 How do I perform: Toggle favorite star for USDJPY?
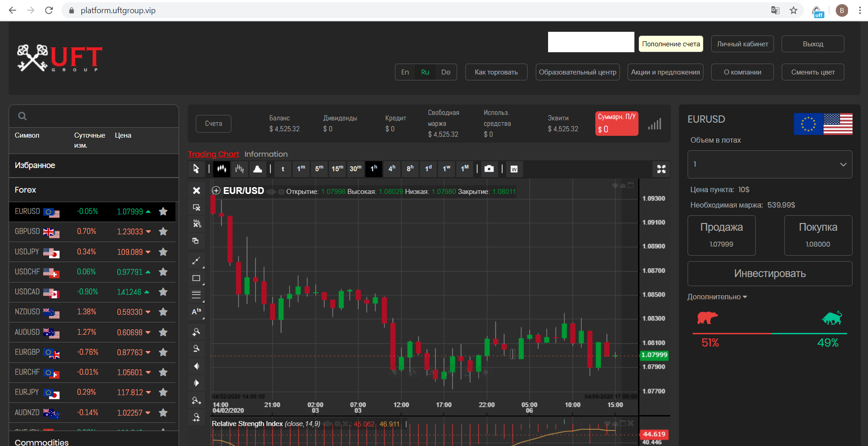point(163,252)
